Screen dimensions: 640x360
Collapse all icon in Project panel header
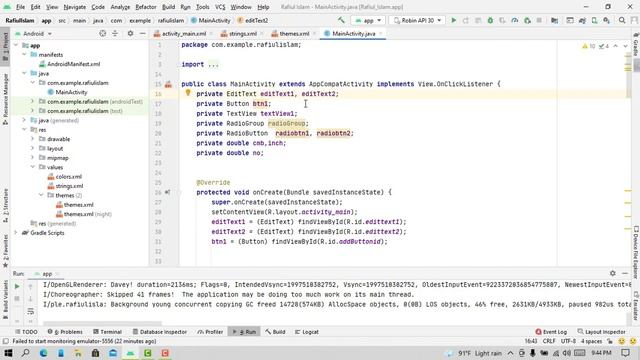click(x=115, y=33)
